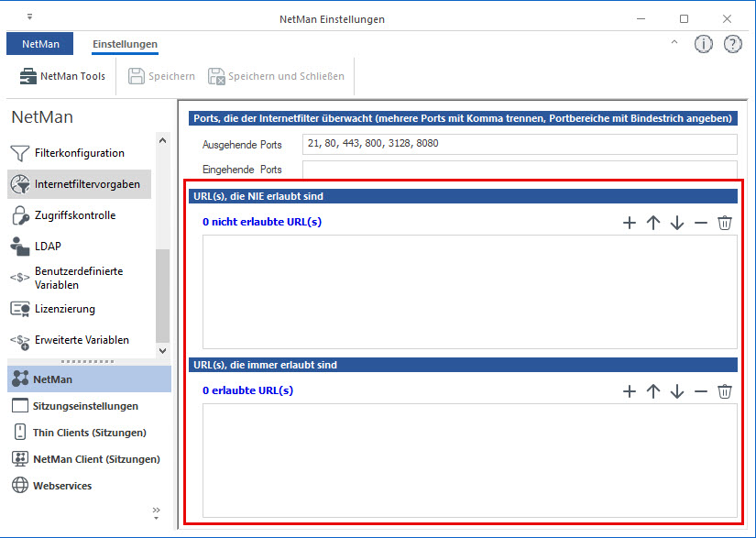Open NetMan Tools from the toolbar
Image resolution: width=756 pixels, height=538 pixels.
click(x=62, y=76)
